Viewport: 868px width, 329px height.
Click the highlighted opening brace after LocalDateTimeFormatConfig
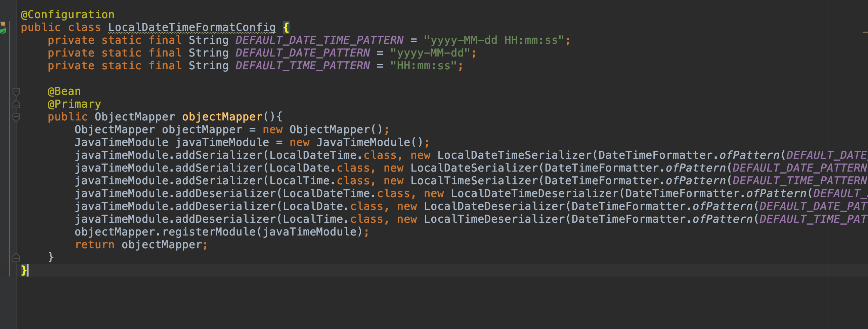pos(286,27)
